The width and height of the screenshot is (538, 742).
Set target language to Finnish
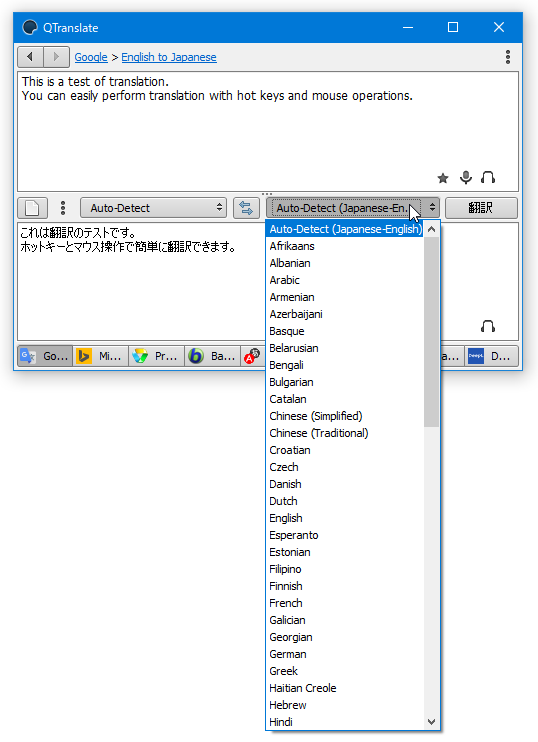pyautogui.click(x=344, y=587)
